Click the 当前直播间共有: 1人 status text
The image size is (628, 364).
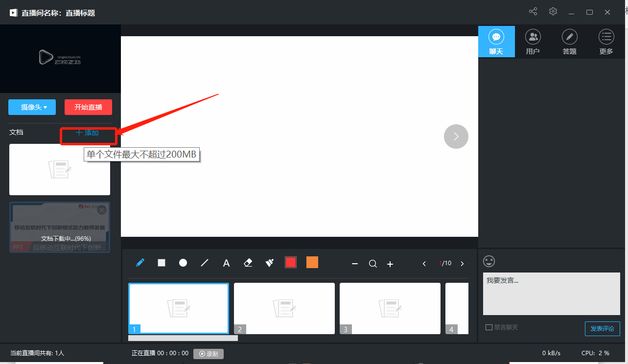tap(37, 353)
